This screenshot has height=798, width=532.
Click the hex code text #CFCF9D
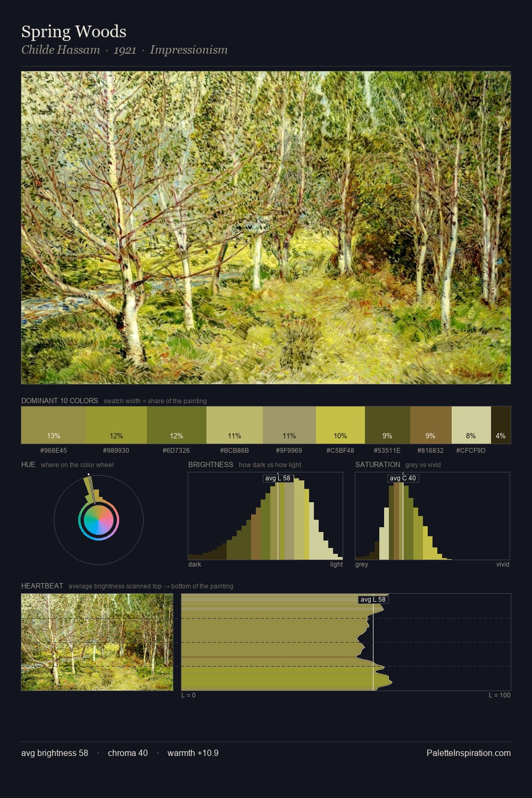point(471,450)
